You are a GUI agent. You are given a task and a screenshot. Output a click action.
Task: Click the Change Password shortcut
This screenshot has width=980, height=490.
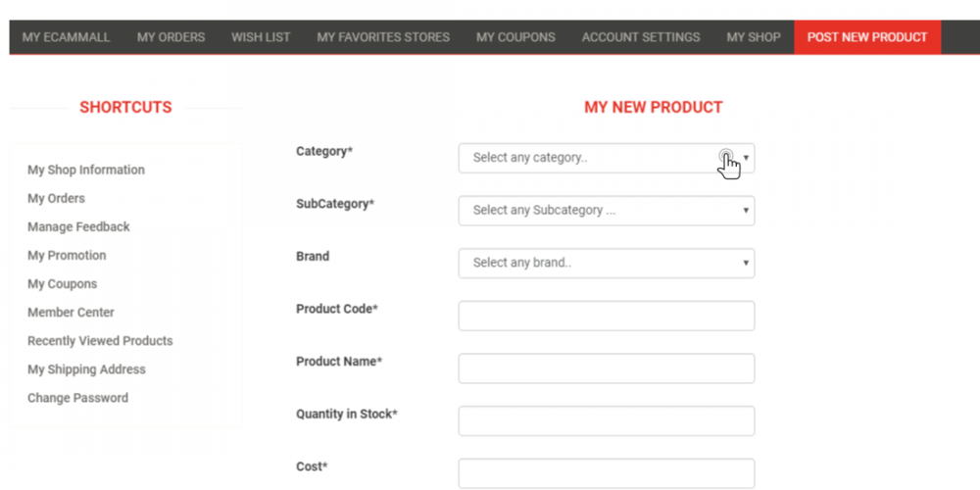(78, 398)
